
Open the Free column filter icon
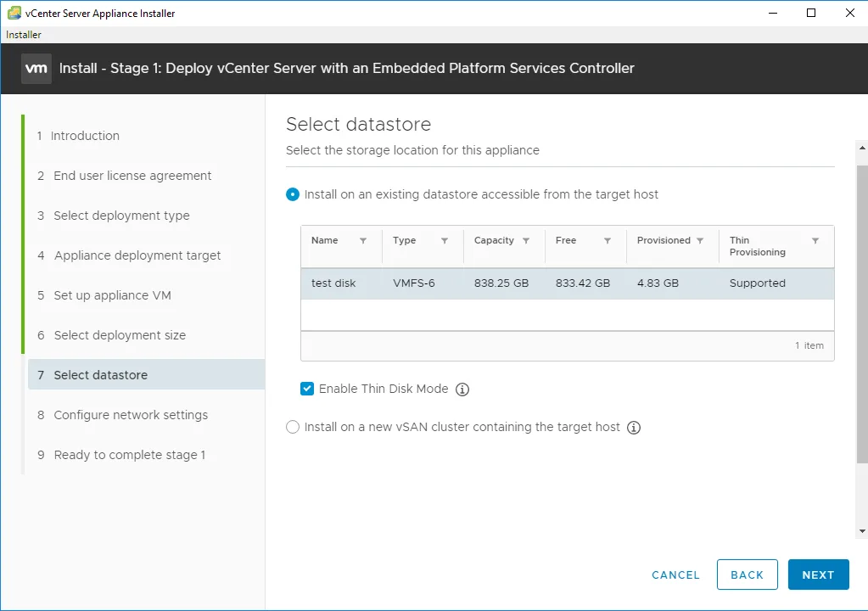click(608, 241)
